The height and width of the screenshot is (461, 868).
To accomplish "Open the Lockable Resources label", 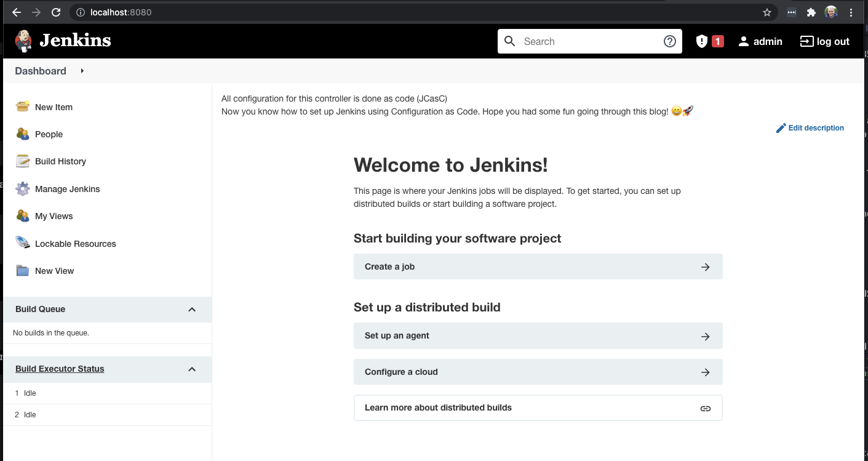I will pos(75,244).
